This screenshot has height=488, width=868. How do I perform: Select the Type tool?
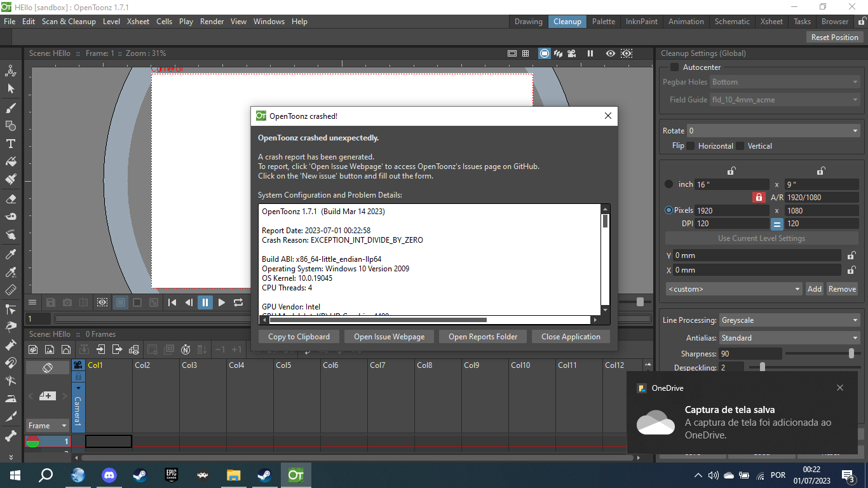click(10, 144)
